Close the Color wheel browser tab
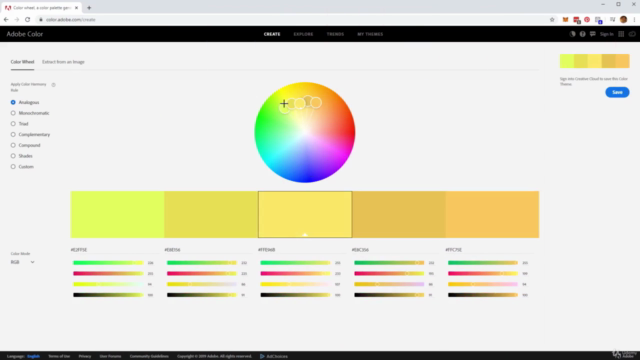Screen dimensions: 640x360 (76, 8)
